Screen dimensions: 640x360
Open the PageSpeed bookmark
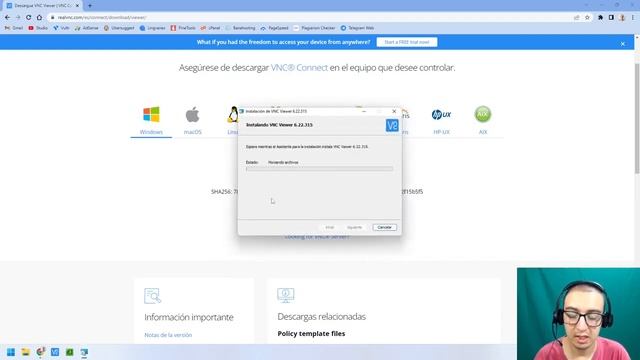(274, 28)
